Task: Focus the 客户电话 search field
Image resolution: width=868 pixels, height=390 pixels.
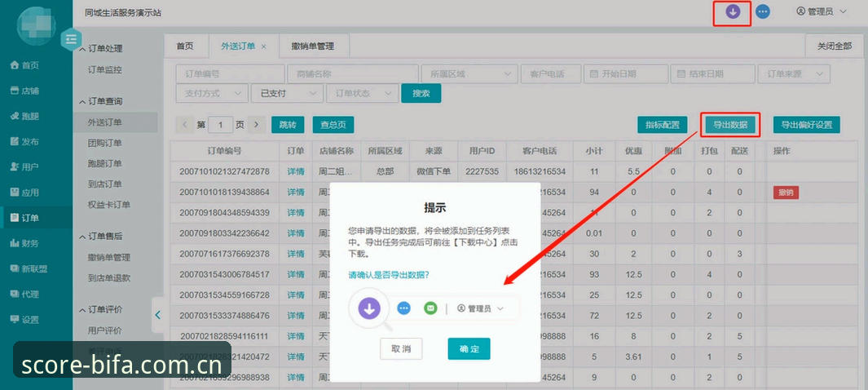Action: [550, 73]
